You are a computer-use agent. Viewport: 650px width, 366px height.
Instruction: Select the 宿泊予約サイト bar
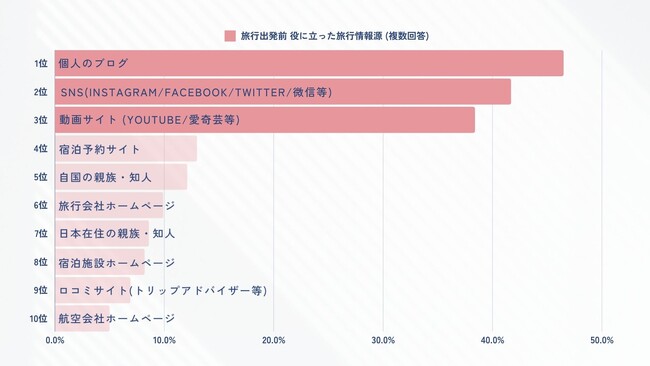126,148
